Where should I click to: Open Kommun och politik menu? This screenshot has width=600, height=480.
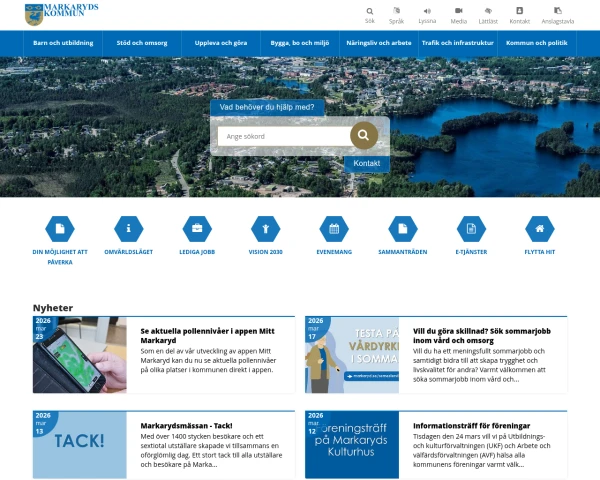tap(536, 43)
